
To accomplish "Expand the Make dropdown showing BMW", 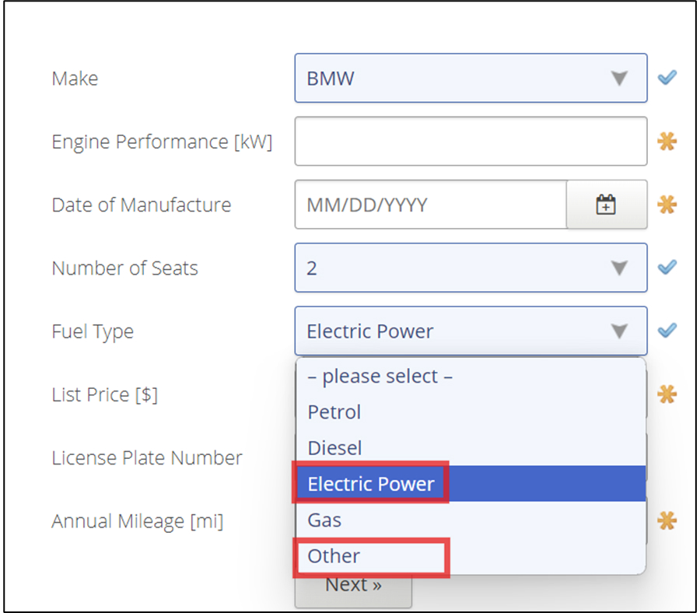I will [x=471, y=78].
